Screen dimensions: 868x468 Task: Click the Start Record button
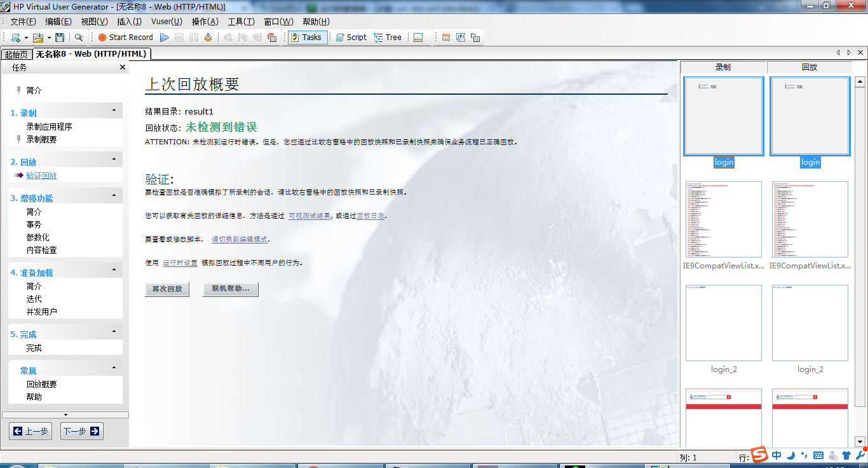point(125,38)
